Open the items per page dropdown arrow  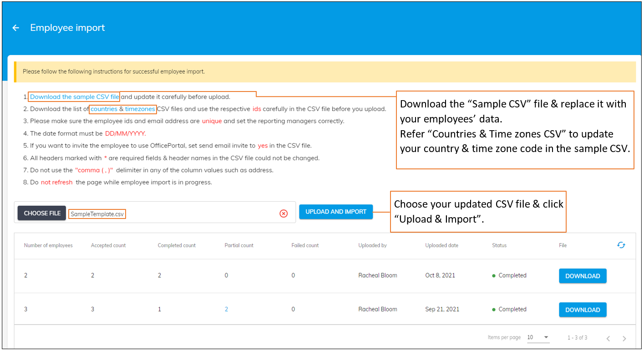(546, 337)
